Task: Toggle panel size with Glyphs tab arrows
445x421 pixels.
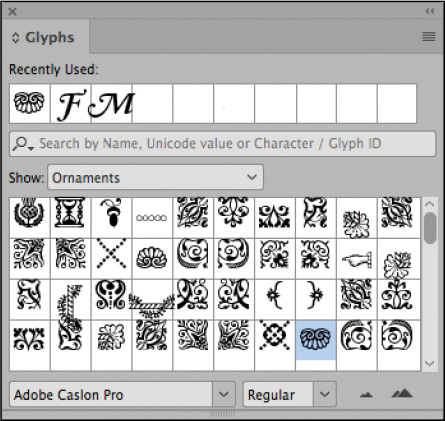Action: pos(15,37)
